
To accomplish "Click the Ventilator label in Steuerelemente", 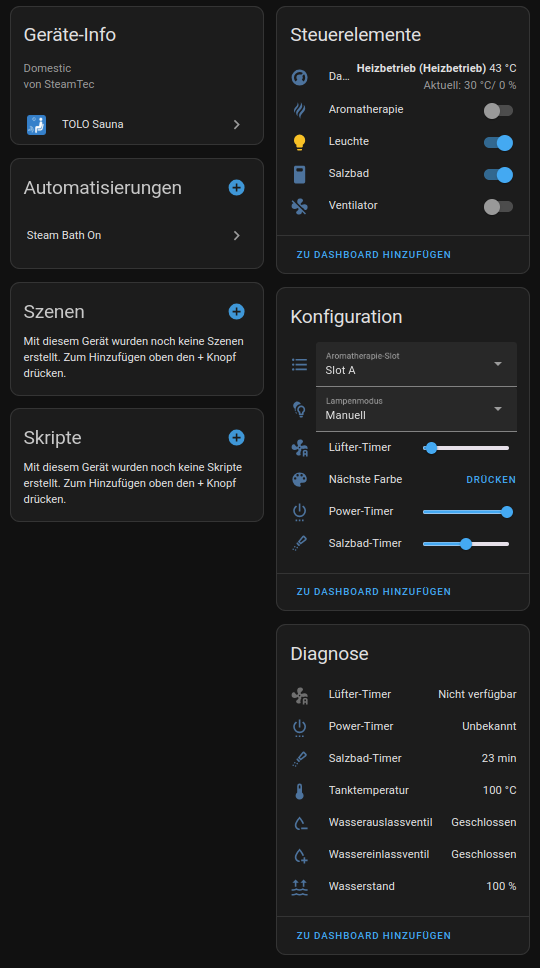I will click(353, 206).
